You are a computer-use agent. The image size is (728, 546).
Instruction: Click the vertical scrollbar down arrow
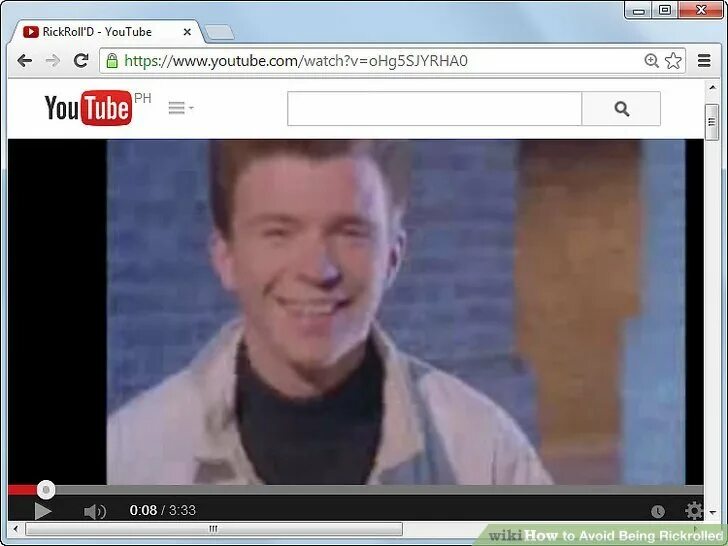(712, 513)
